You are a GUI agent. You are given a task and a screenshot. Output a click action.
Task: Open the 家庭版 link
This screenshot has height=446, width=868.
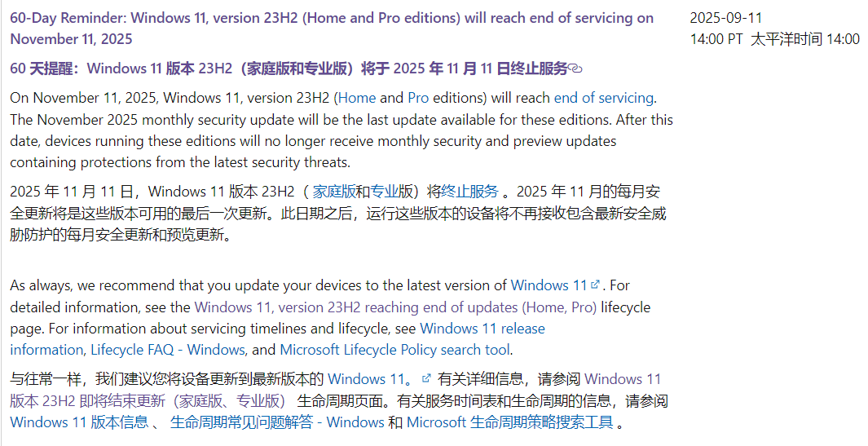coord(334,192)
